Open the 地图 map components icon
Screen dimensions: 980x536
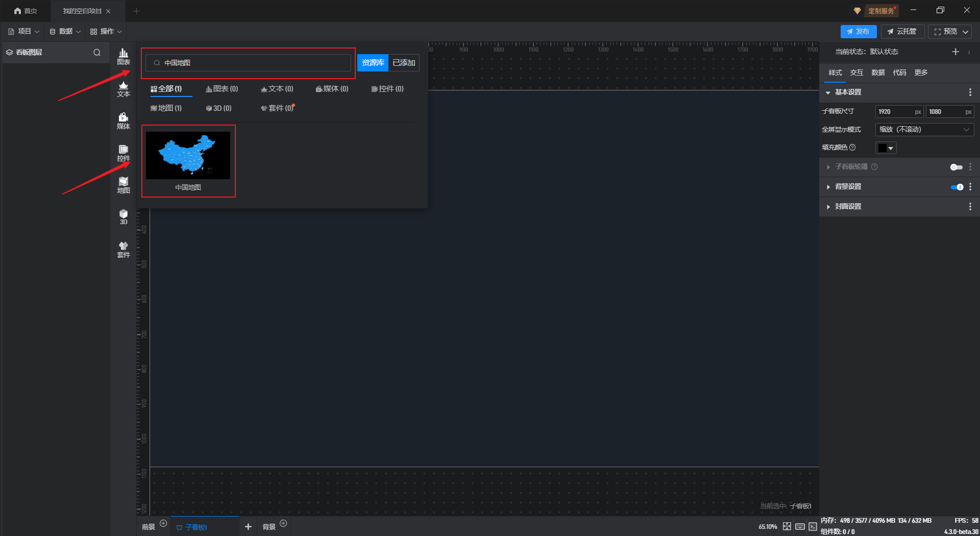(x=124, y=185)
